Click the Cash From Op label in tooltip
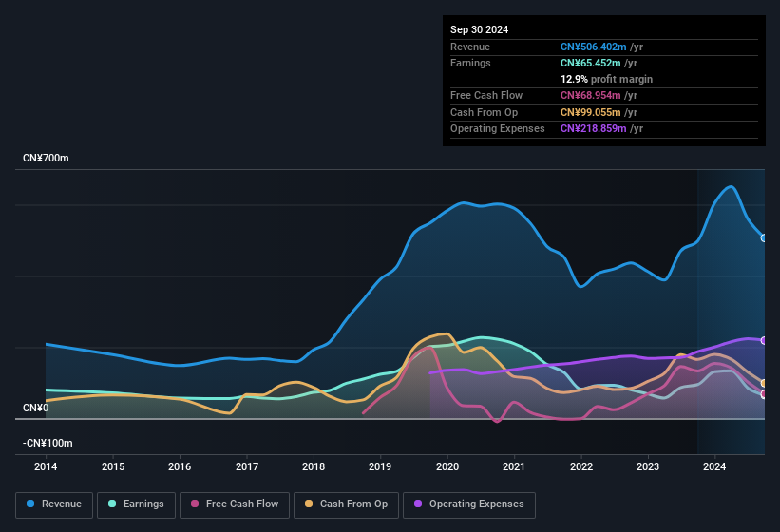 click(x=484, y=112)
